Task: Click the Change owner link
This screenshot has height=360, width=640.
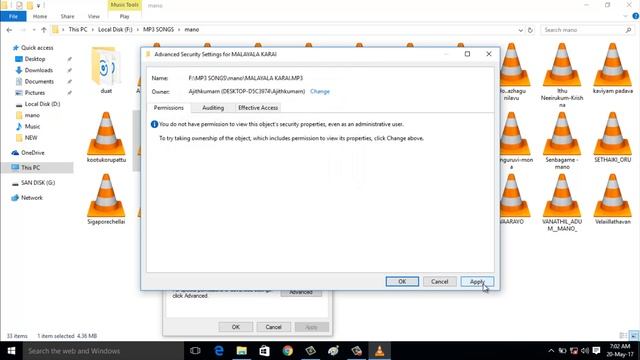Action: click(320, 91)
